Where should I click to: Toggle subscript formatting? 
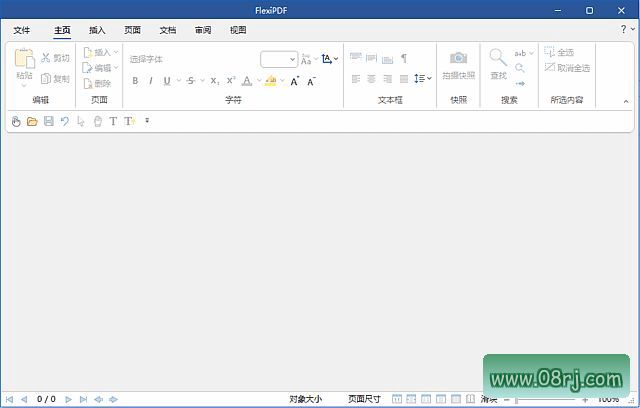click(215, 81)
